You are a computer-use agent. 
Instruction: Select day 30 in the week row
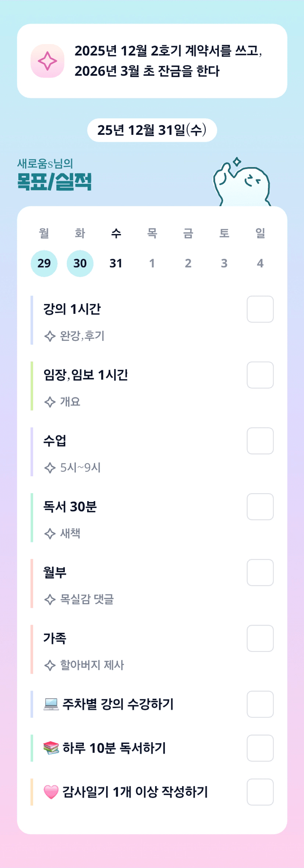[x=80, y=263]
